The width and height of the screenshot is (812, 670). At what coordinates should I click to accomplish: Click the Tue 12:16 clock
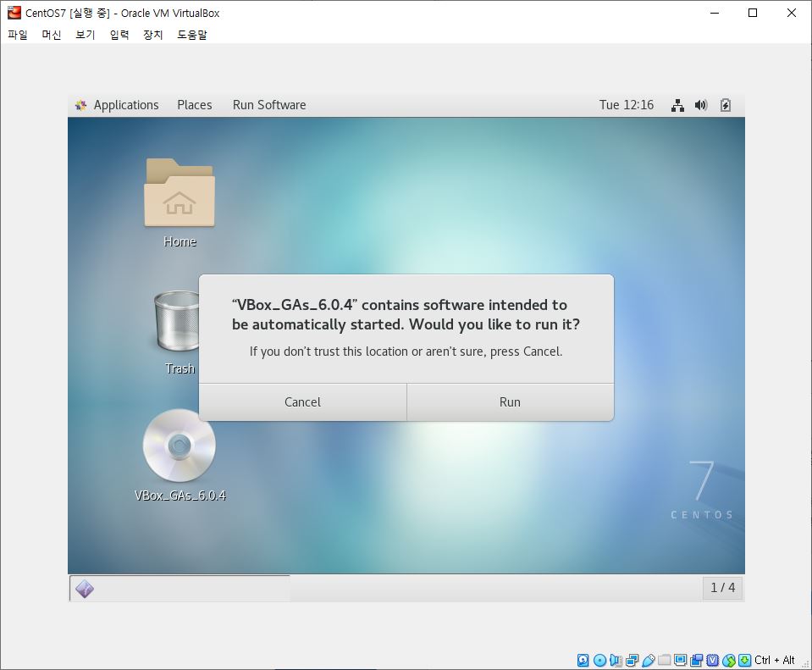[x=627, y=105]
